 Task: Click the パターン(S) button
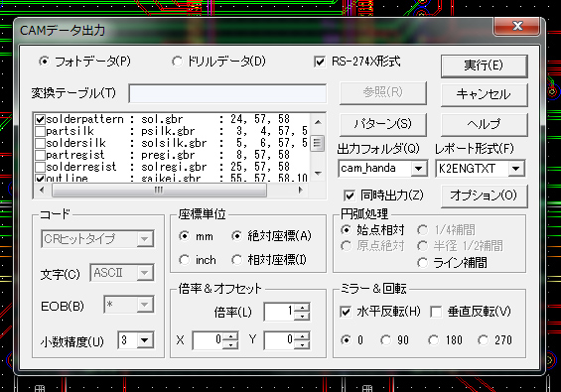(383, 124)
